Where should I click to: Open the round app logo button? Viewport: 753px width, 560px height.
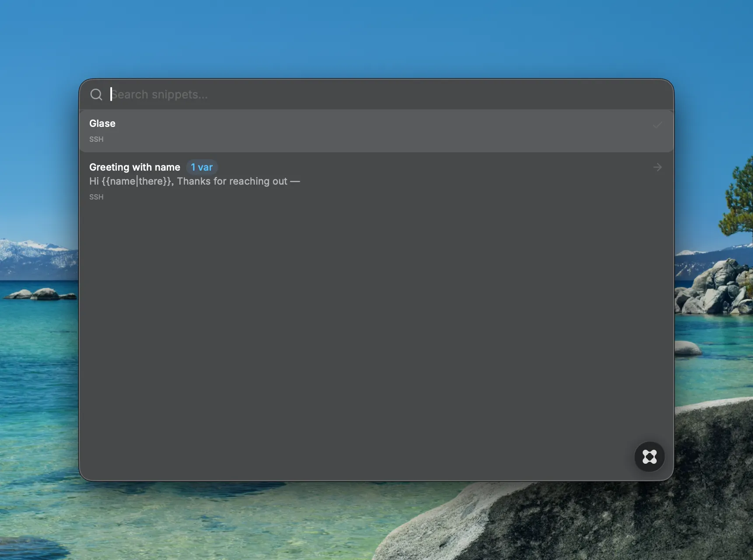(650, 457)
